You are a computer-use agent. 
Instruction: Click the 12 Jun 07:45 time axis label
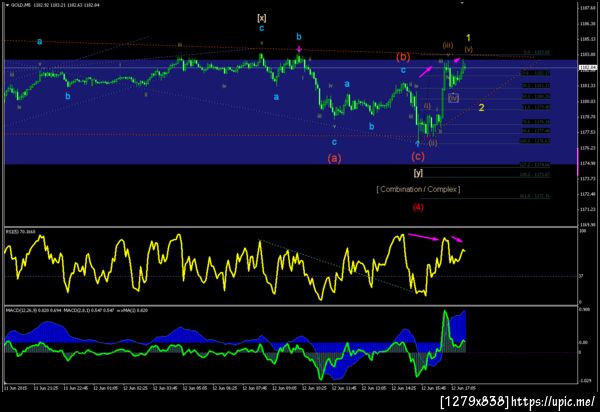(255, 388)
